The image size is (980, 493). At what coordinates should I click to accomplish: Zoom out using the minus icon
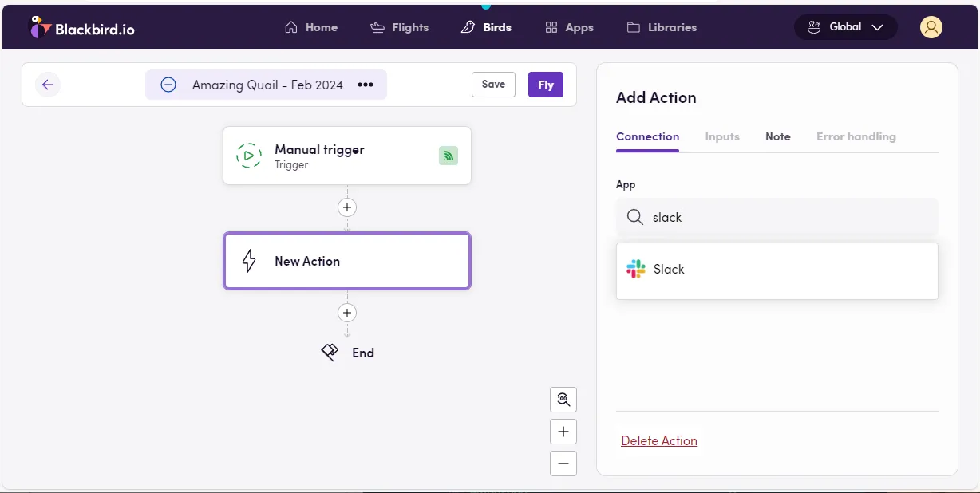[563, 463]
